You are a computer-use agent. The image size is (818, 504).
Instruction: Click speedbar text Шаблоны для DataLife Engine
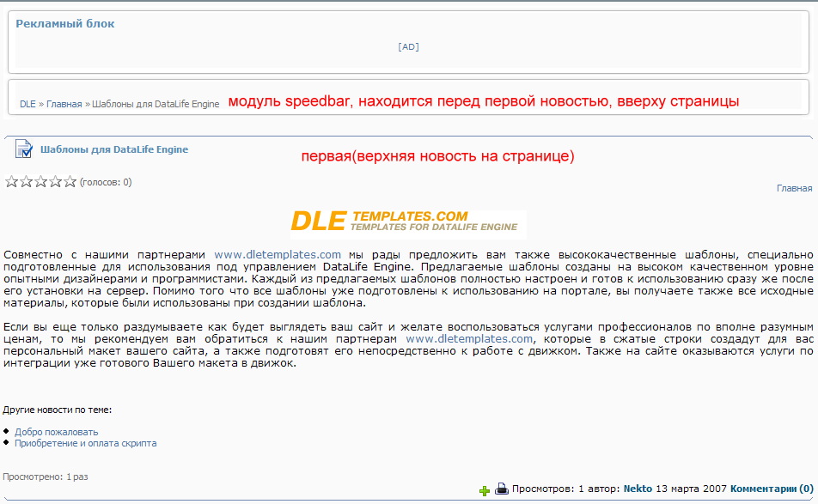[x=156, y=104]
